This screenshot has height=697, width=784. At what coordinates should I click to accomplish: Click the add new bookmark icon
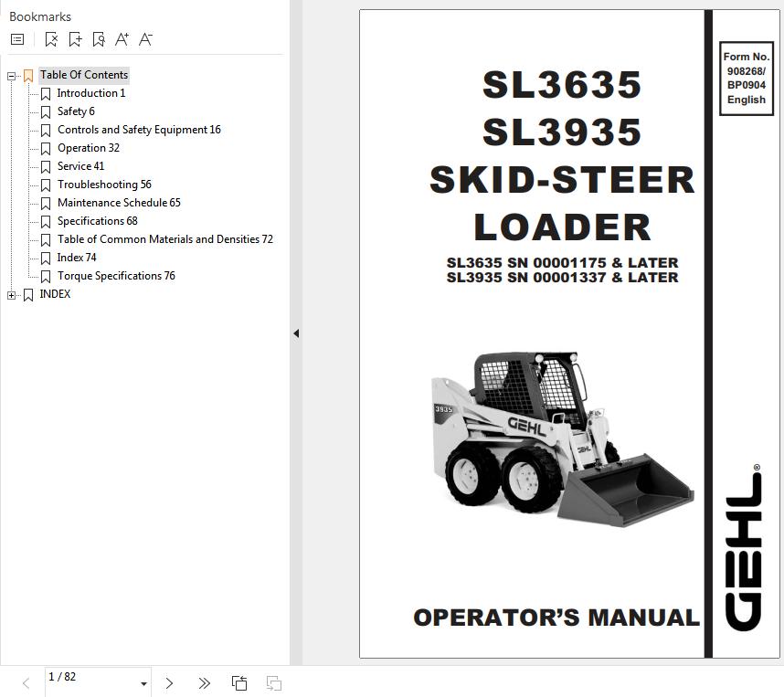pyautogui.click(x=75, y=39)
